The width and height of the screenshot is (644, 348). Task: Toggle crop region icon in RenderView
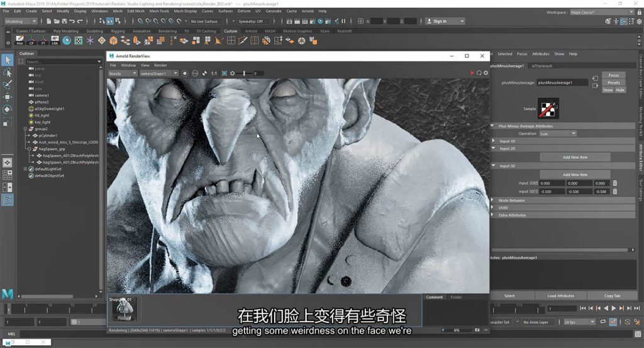tap(225, 73)
